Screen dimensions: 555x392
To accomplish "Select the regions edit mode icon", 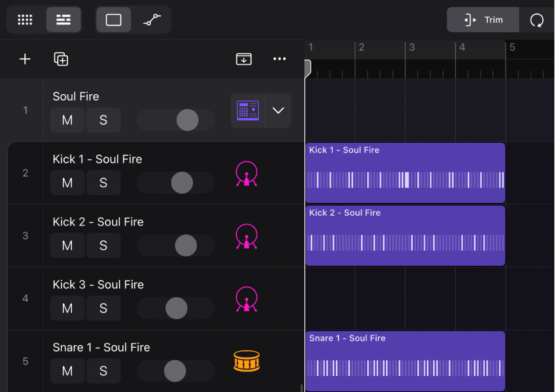I will 113,19.
